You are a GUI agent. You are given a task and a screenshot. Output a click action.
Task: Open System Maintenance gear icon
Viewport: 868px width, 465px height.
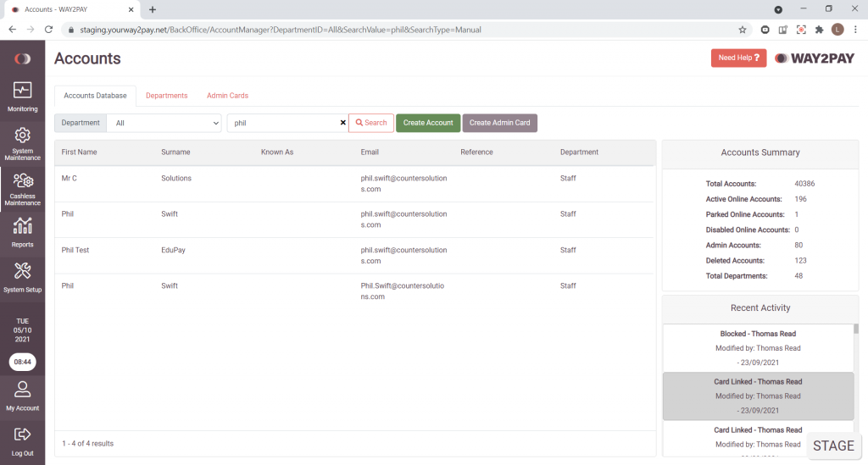pos(23,136)
